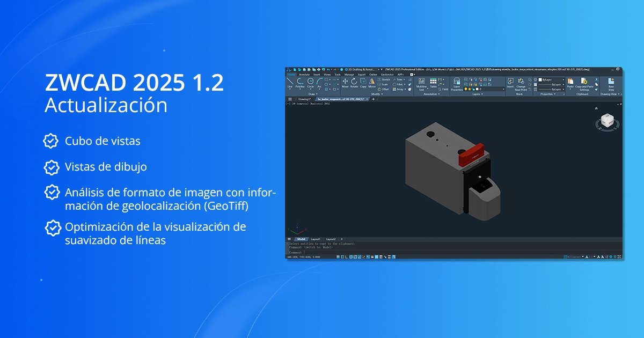Toggle the layer freeze sun icon
Viewport: 644px width, 338px height.
470,89
